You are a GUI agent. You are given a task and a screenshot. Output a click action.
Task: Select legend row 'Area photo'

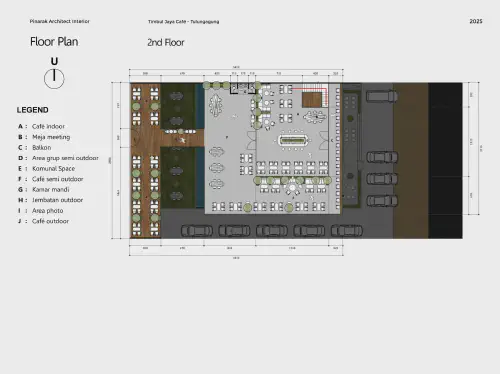tap(40, 211)
